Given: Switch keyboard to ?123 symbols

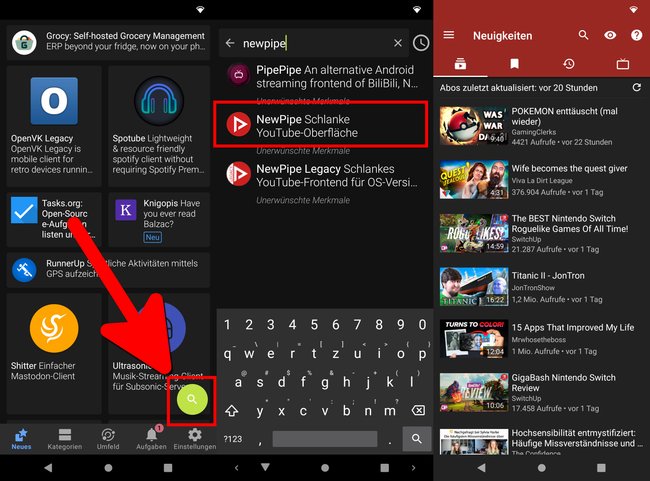Looking at the screenshot, I should [233, 439].
